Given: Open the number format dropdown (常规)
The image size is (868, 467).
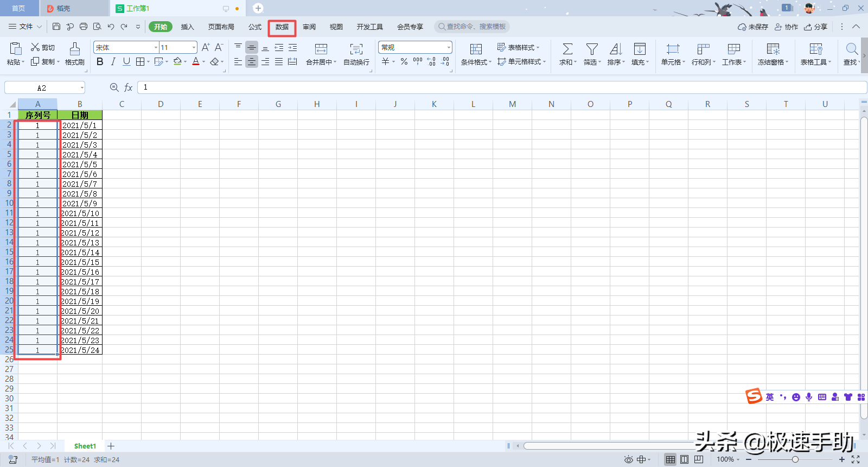Looking at the screenshot, I should pyautogui.click(x=449, y=48).
